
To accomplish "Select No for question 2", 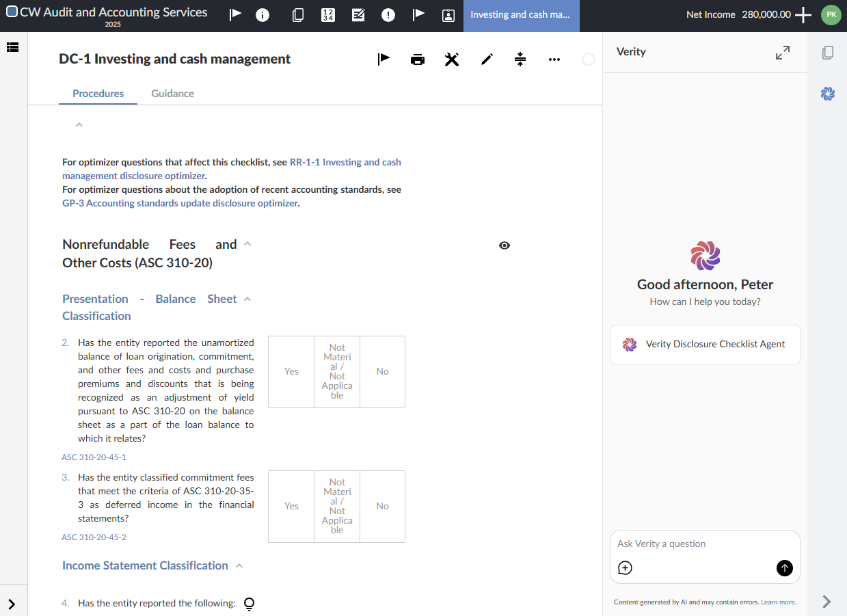I will click(383, 372).
